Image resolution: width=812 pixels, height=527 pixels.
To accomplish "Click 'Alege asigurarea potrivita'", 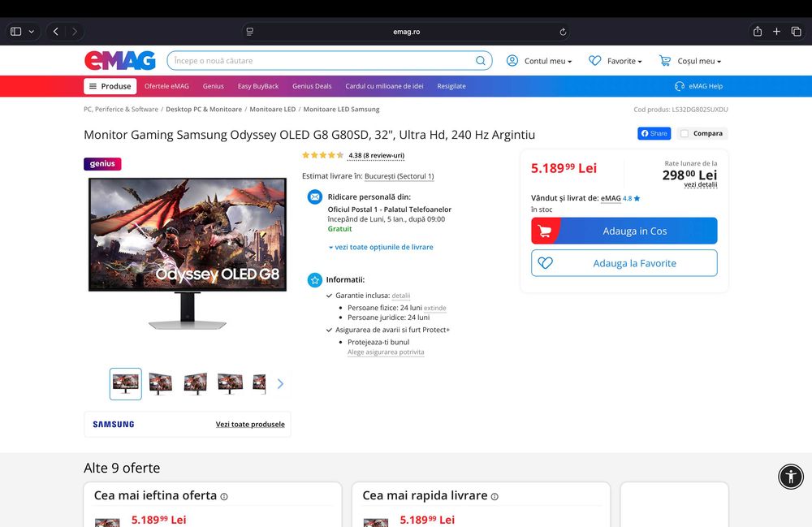I will pyautogui.click(x=386, y=352).
